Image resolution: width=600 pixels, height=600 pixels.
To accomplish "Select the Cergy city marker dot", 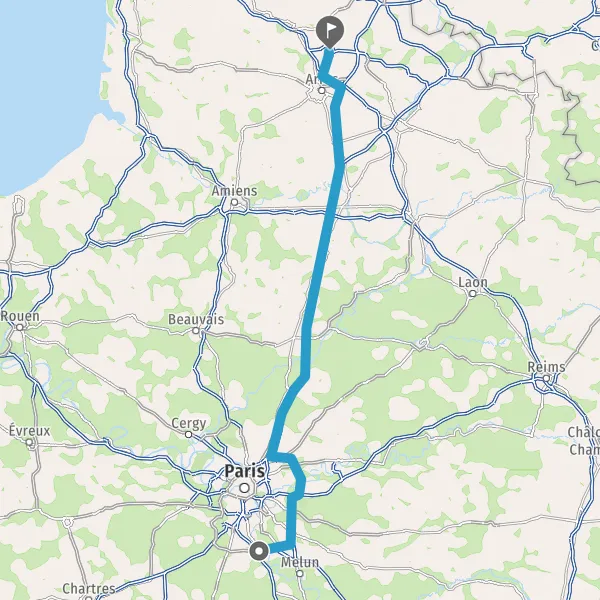I will (x=188, y=434).
